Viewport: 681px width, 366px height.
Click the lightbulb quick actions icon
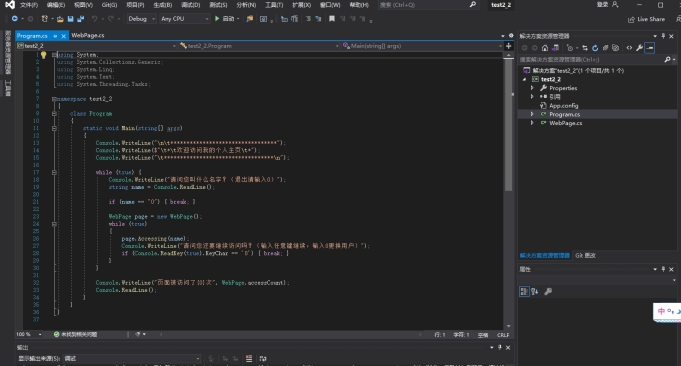[x=43, y=55]
